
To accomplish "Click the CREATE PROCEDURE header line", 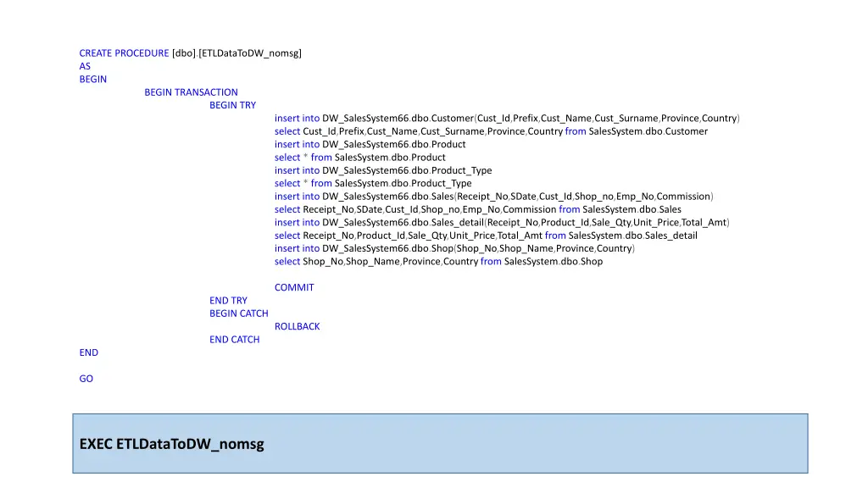I will click(190, 53).
